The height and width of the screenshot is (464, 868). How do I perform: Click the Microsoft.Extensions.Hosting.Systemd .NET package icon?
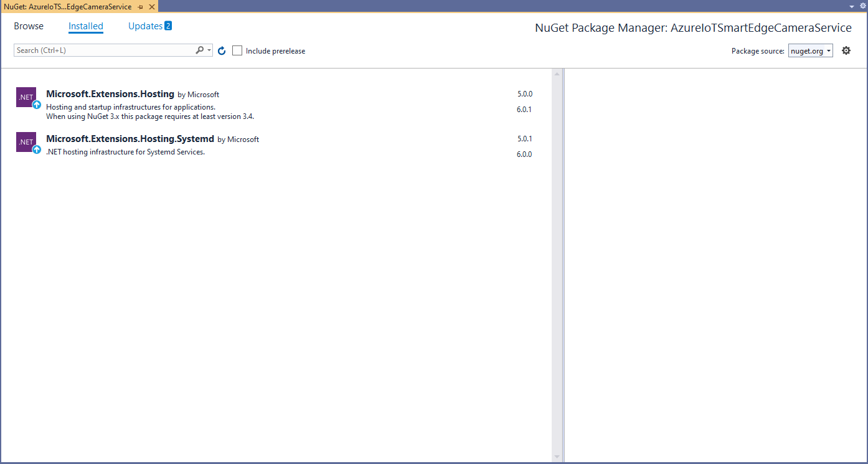click(x=26, y=142)
